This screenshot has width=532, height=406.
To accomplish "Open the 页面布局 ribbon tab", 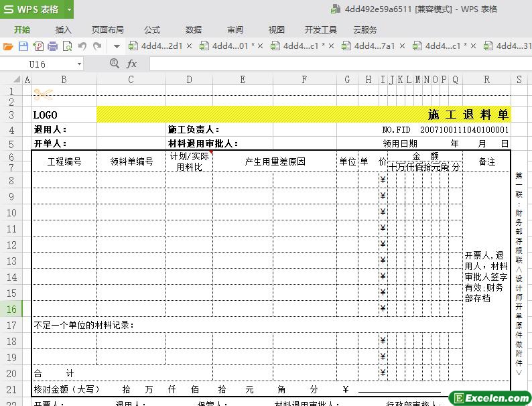I will tap(108, 29).
